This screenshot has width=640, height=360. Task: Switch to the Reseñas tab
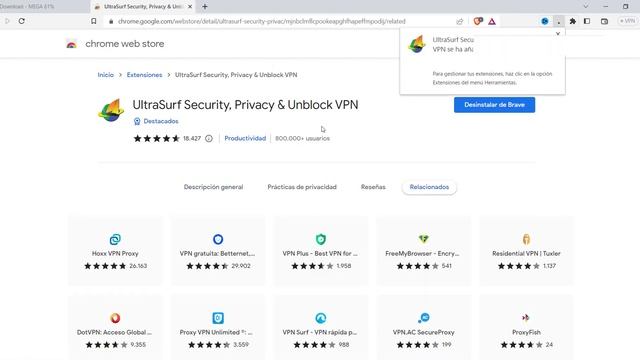point(373,187)
